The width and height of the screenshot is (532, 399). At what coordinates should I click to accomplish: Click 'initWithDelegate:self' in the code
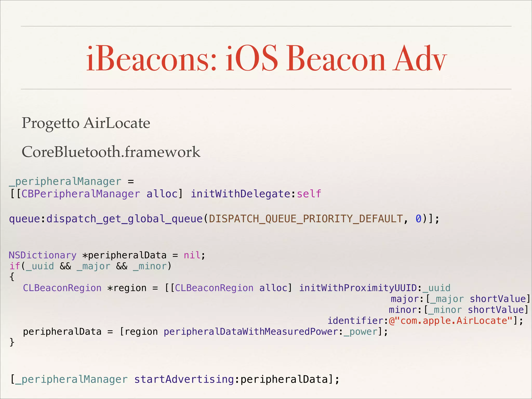(256, 194)
